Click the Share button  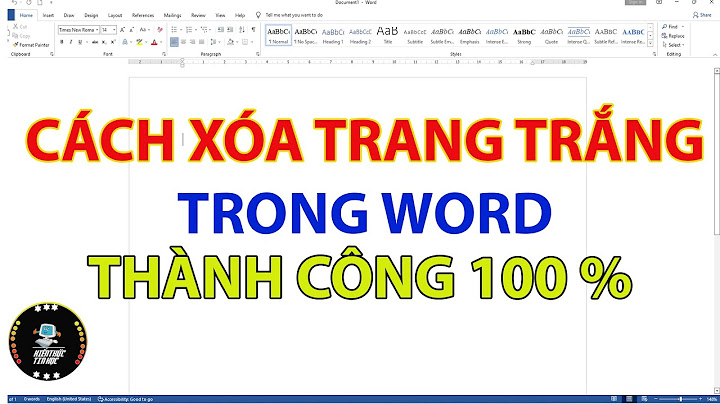click(702, 15)
